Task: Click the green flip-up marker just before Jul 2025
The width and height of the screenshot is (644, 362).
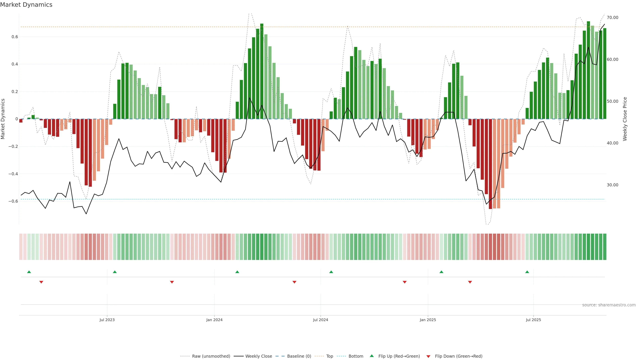Action: [527, 272]
